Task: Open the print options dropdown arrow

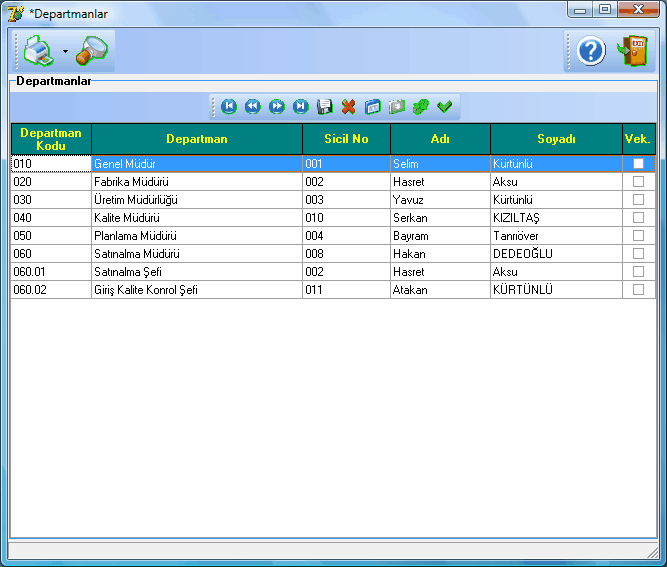Action: (65, 51)
